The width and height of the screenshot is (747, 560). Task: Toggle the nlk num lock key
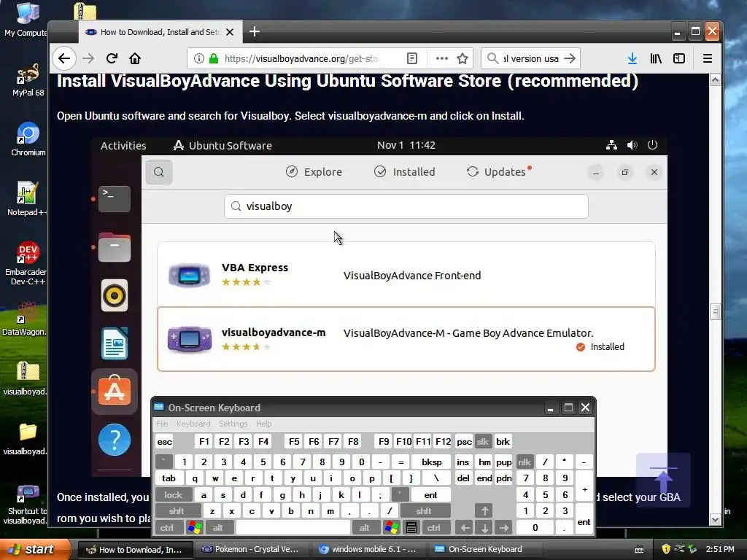coord(525,462)
